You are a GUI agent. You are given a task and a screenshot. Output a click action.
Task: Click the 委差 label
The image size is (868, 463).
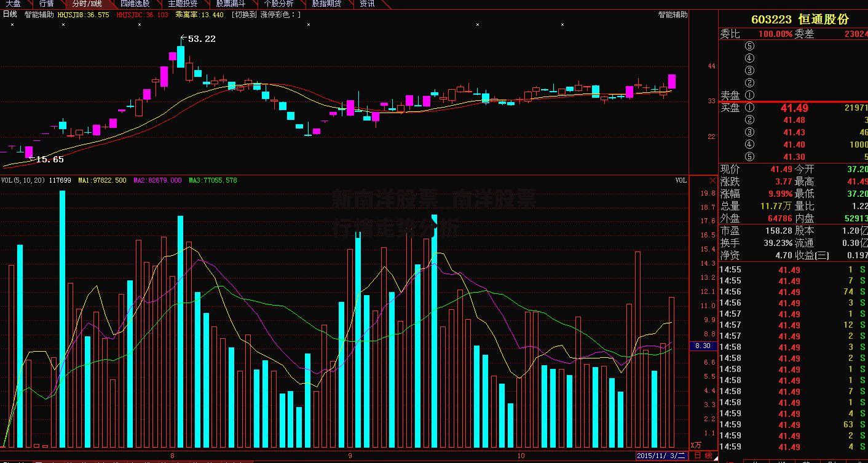804,34
